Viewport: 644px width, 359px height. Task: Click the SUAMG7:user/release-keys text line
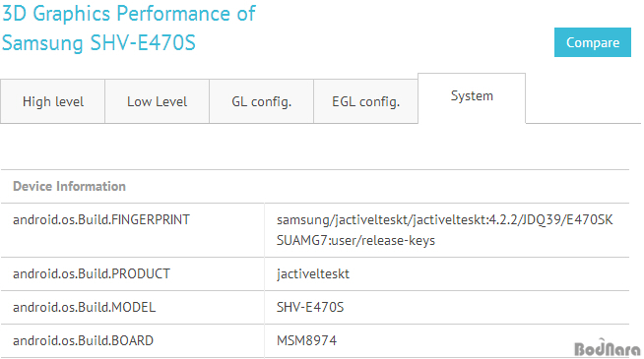point(355,240)
